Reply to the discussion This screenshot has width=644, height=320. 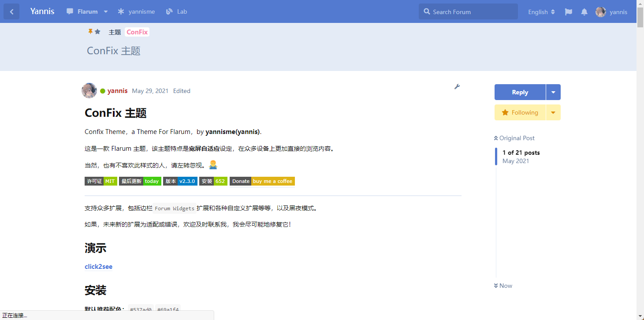(520, 92)
